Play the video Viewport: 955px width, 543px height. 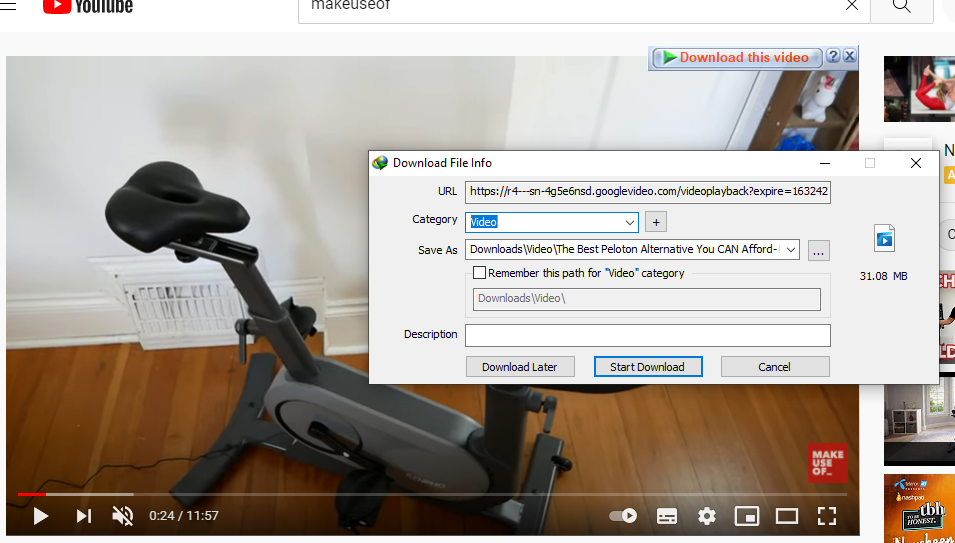pos(40,516)
